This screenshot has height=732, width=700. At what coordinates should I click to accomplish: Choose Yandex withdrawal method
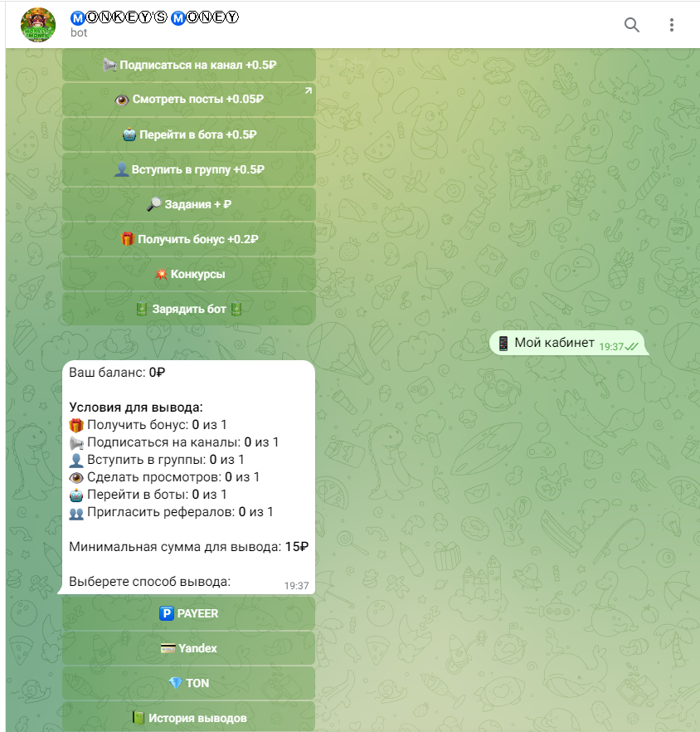[x=189, y=648]
